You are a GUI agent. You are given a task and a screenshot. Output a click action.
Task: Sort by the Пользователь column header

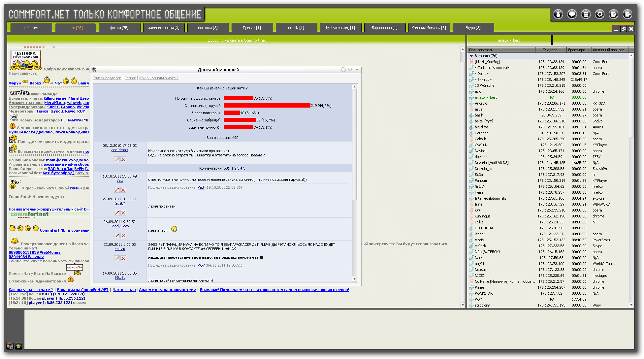[x=501, y=50]
